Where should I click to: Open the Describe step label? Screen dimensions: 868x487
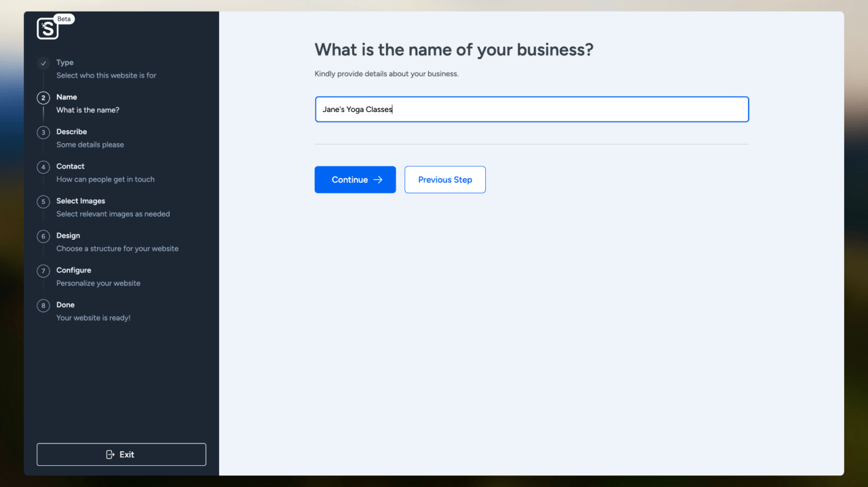[72, 132]
